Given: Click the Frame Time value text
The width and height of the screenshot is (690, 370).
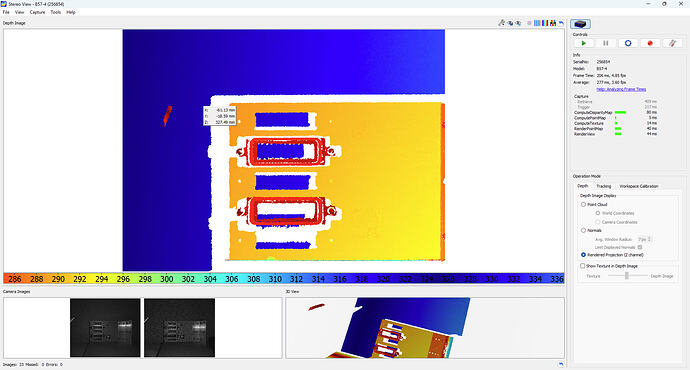Looking at the screenshot, I should pos(611,76).
